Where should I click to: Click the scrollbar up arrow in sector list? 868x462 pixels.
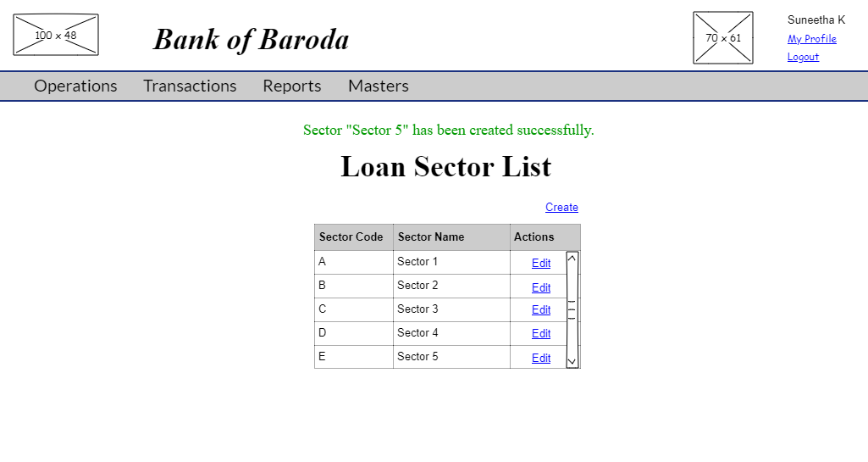coord(572,258)
